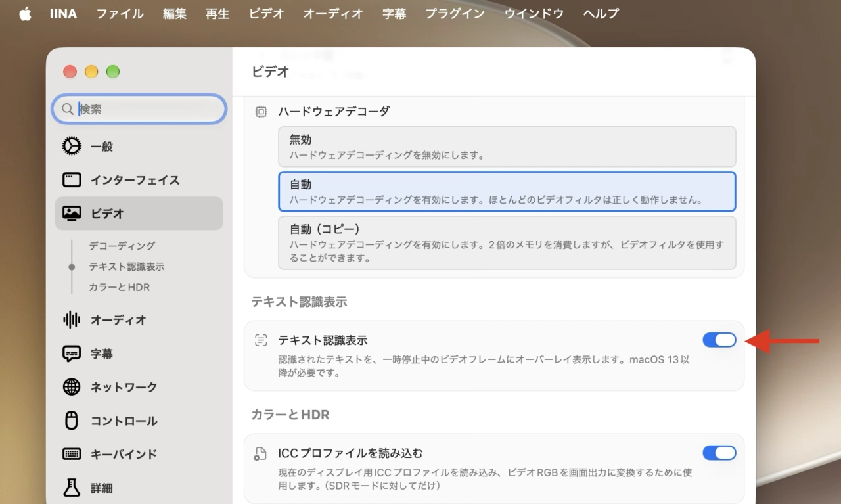Screen dimensions: 841x504
Task: Choose the 無効 hardware decoder option
Action: (x=507, y=147)
